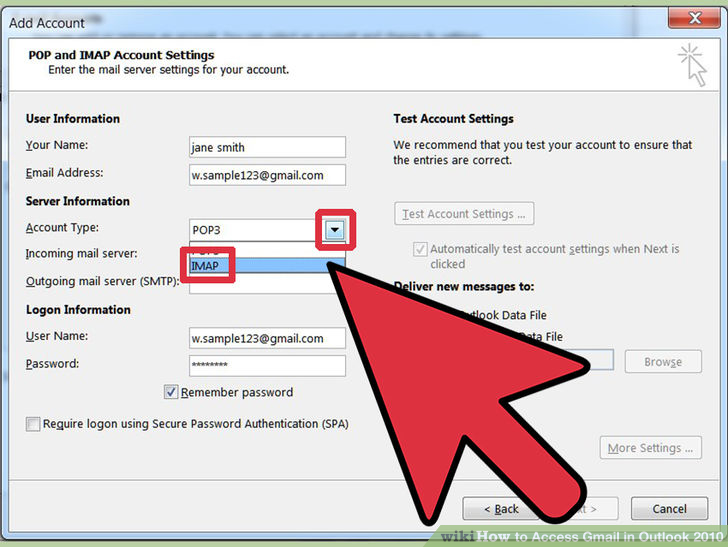Click the Your Name field with jane smith
The height and width of the screenshot is (547, 728).
[267, 147]
